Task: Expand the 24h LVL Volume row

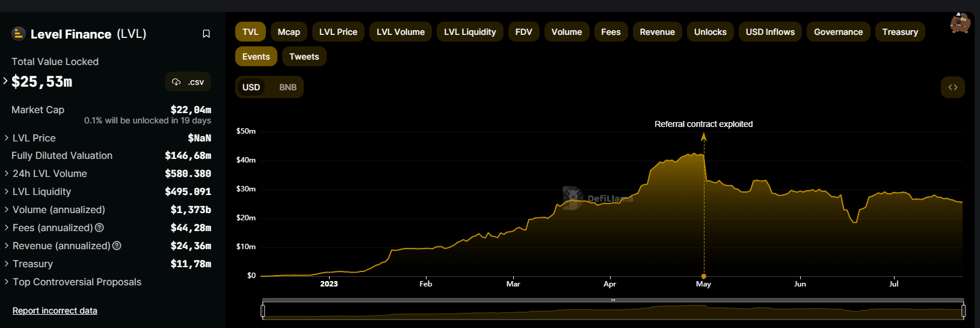Action: coord(7,173)
